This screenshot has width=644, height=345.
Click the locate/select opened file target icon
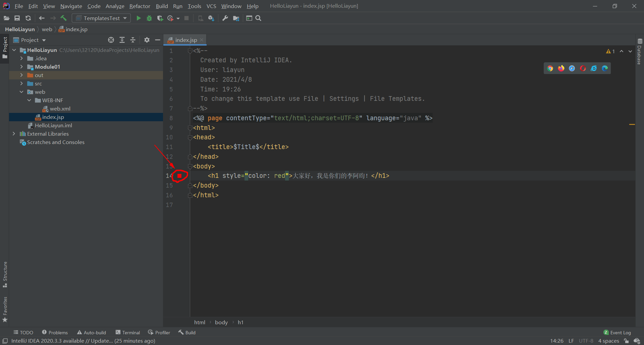(x=111, y=40)
